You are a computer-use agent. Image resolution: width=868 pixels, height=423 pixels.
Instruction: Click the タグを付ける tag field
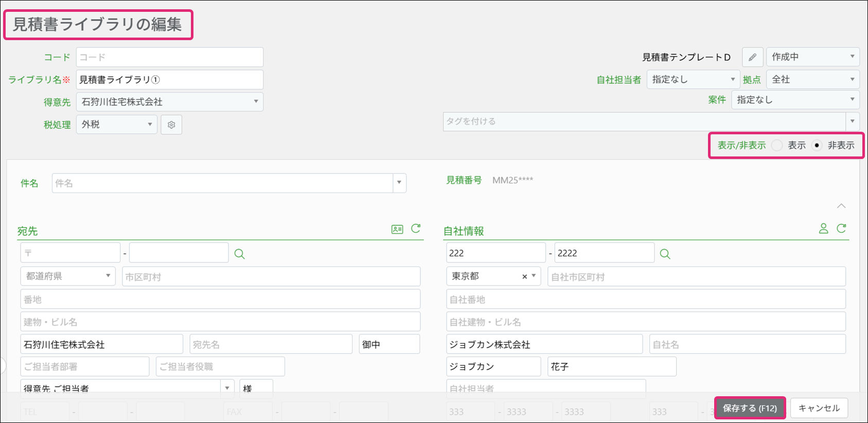pos(643,121)
